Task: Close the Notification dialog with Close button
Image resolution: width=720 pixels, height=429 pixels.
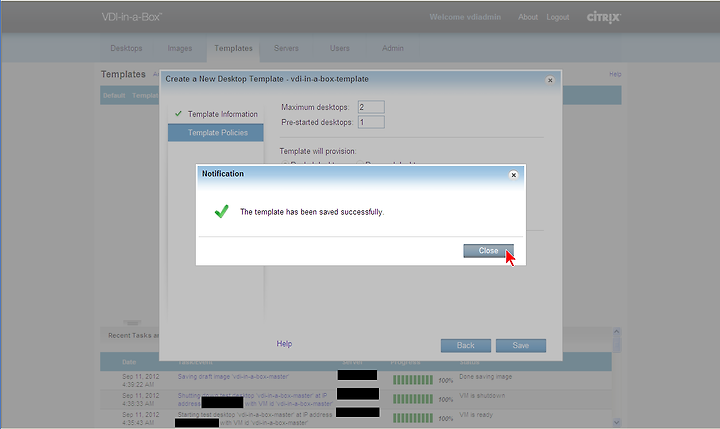Action: point(488,251)
